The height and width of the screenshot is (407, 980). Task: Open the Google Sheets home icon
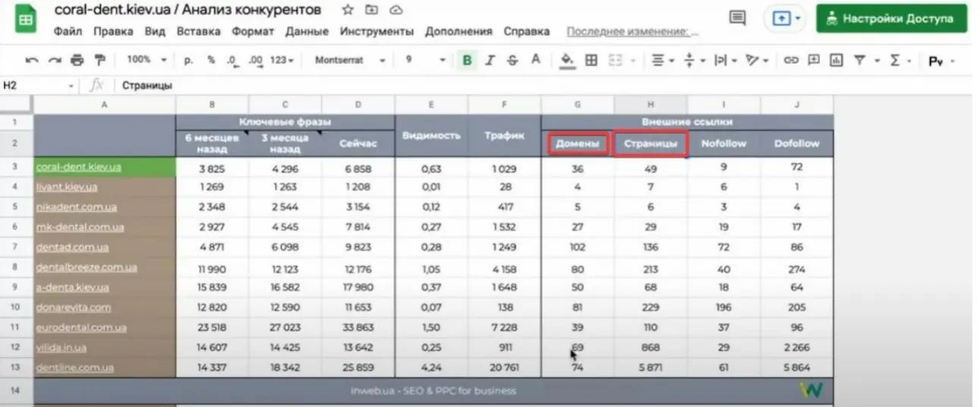point(26,20)
